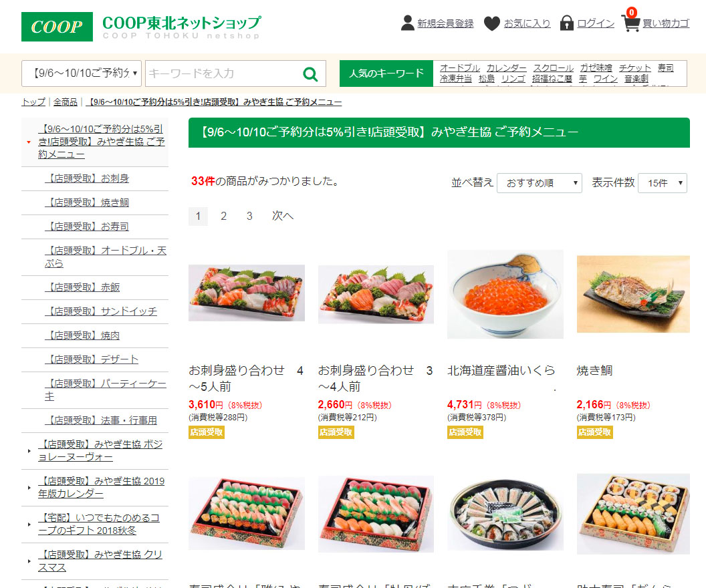The height and width of the screenshot is (588, 706).
Task: Open the 15件 display count dropdown
Action: (663, 183)
